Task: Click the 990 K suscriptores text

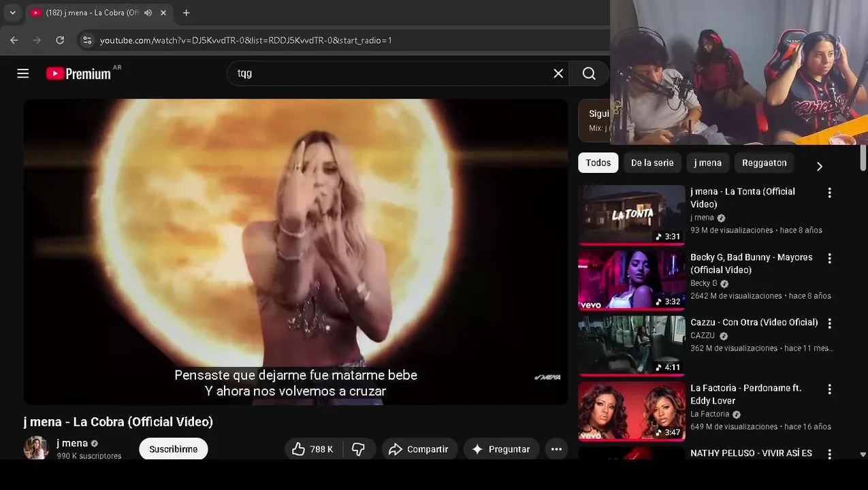Action: 89,456
